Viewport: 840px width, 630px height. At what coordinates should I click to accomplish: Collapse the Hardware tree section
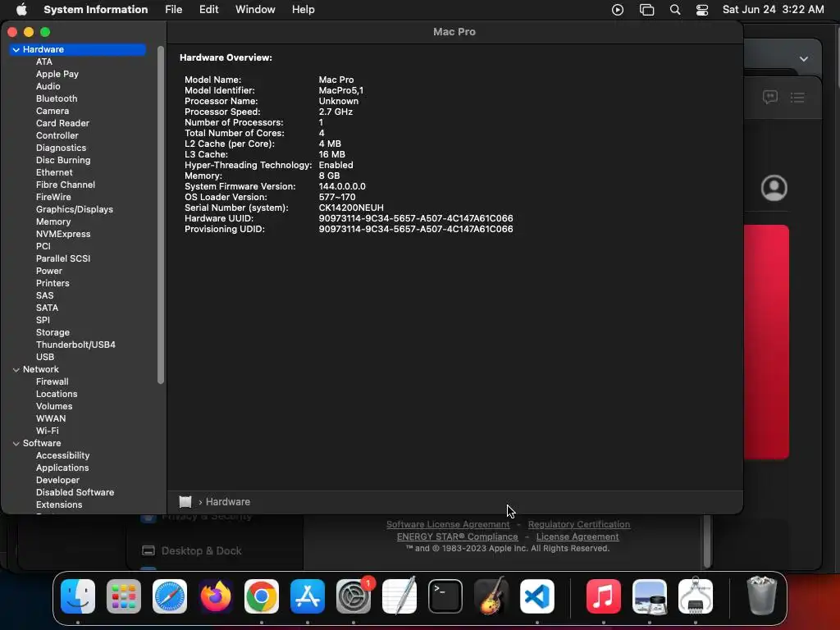[16, 50]
